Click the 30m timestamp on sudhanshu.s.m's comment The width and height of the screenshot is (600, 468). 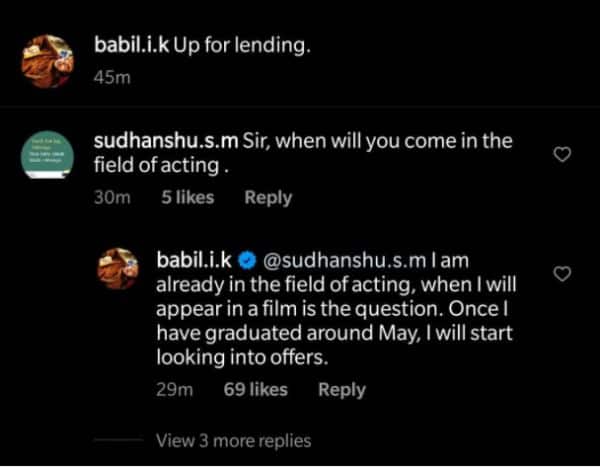112,197
